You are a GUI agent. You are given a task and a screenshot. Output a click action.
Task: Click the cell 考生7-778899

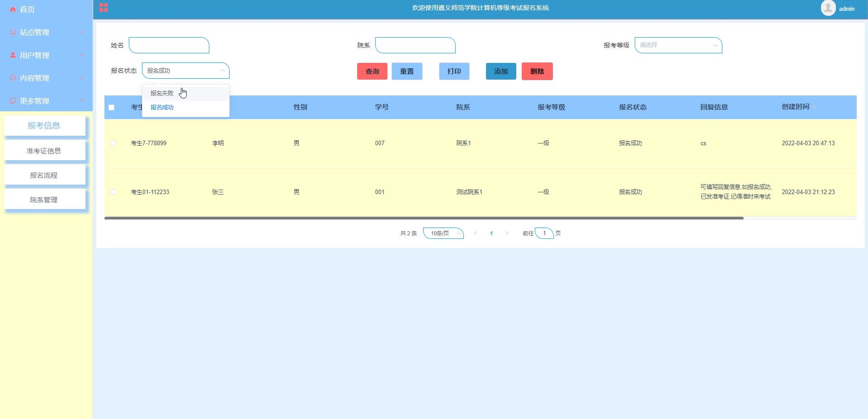[x=149, y=143]
